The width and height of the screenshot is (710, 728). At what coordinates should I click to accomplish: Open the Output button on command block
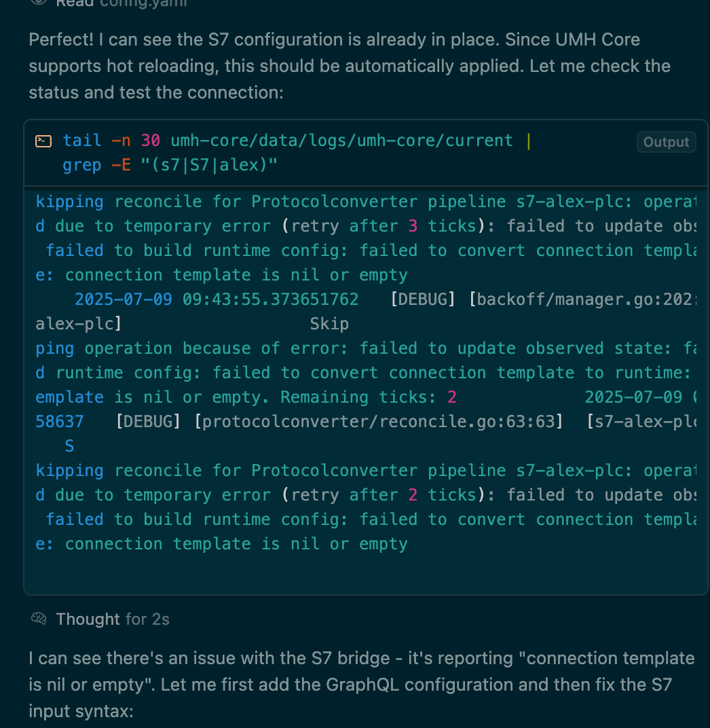666,142
